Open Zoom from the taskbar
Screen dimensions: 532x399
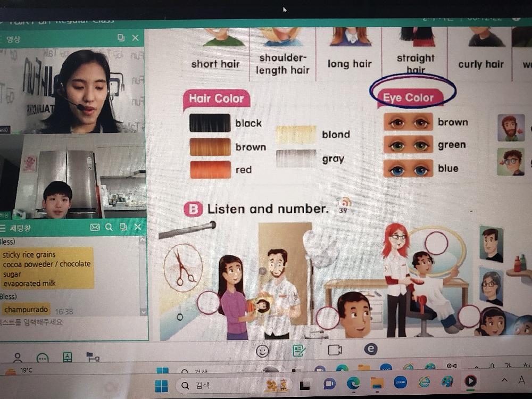click(x=401, y=383)
